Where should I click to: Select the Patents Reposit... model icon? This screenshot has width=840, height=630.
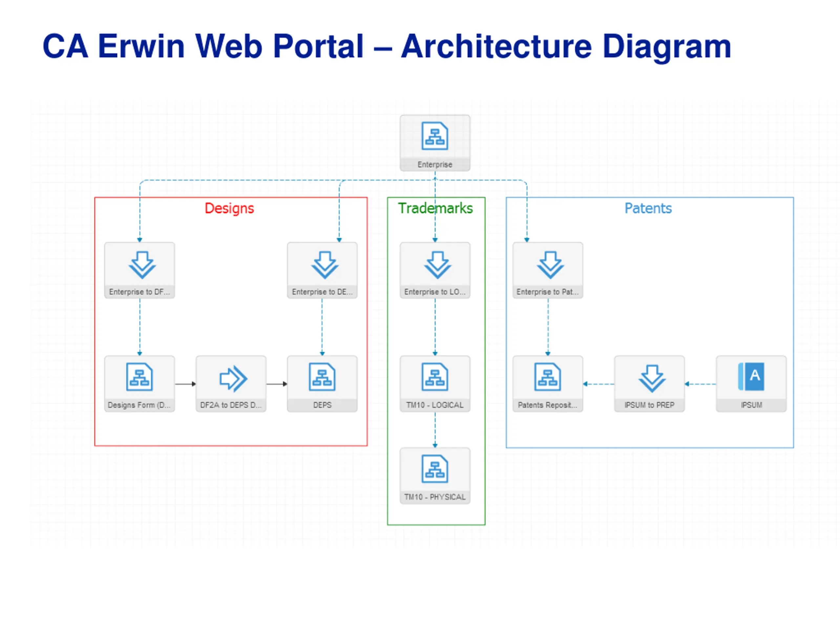pos(547,377)
